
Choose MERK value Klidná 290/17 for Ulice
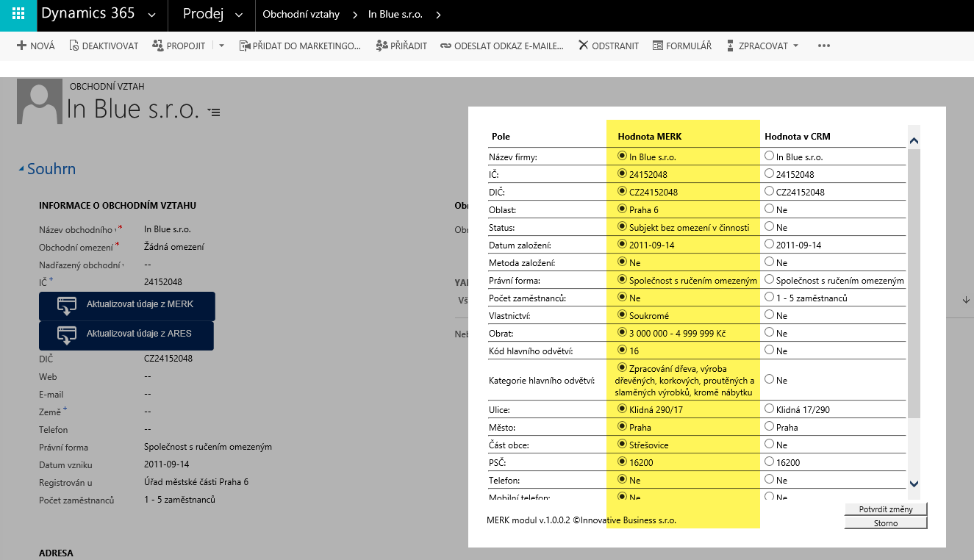[623, 409]
